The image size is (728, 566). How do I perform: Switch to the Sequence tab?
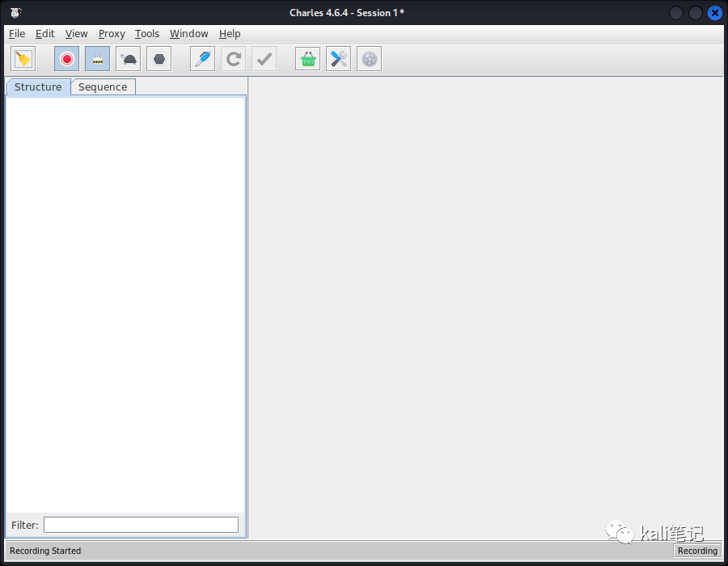103,87
